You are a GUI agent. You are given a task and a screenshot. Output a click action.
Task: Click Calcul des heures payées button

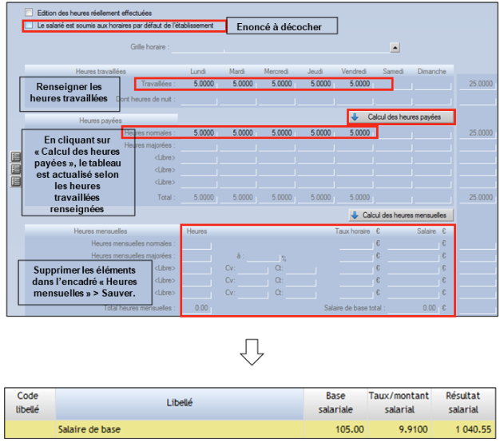tap(400, 117)
